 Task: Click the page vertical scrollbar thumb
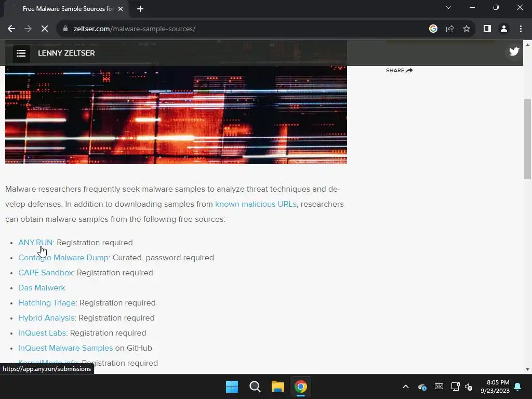click(527, 139)
